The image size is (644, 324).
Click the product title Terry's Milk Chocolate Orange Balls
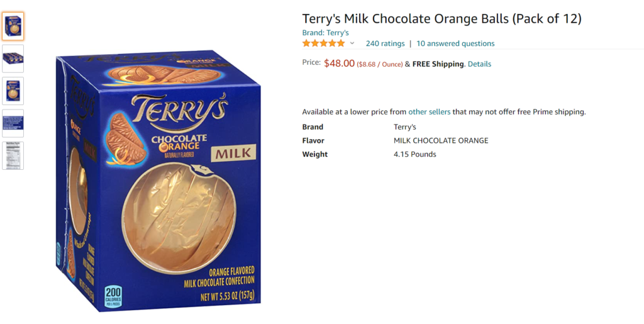click(x=441, y=18)
